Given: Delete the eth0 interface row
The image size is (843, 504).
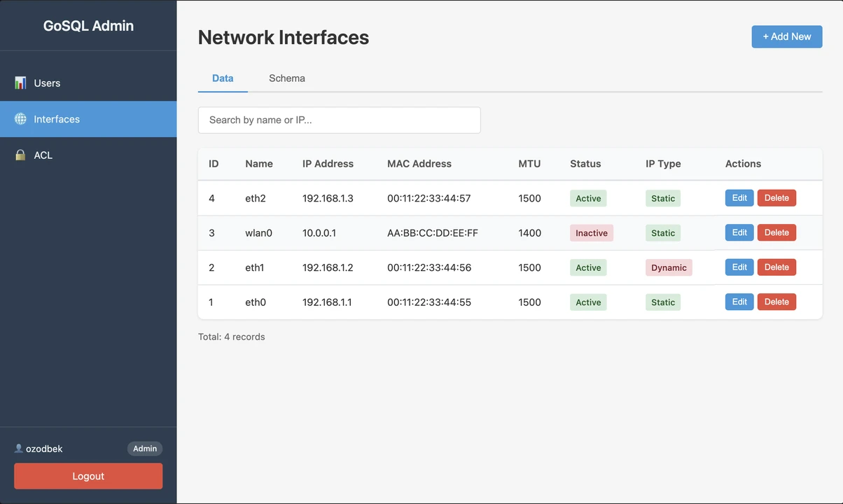Looking at the screenshot, I should [776, 302].
